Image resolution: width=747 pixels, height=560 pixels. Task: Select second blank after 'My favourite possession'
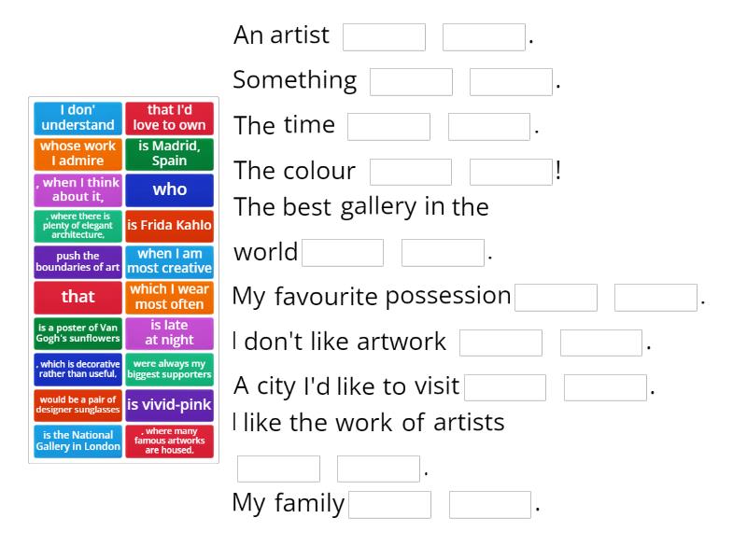click(x=655, y=298)
